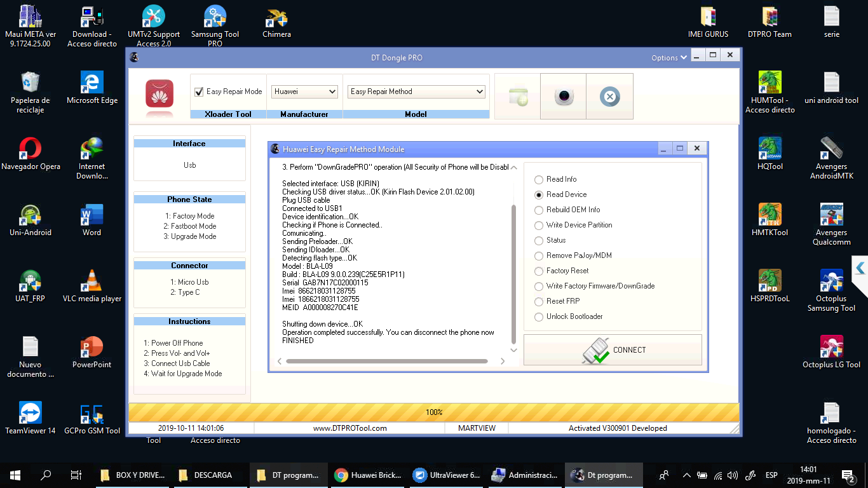
Task: Toggle the Easy Repair Mode checkbox
Action: pyautogui.click(x=199, y=91)
